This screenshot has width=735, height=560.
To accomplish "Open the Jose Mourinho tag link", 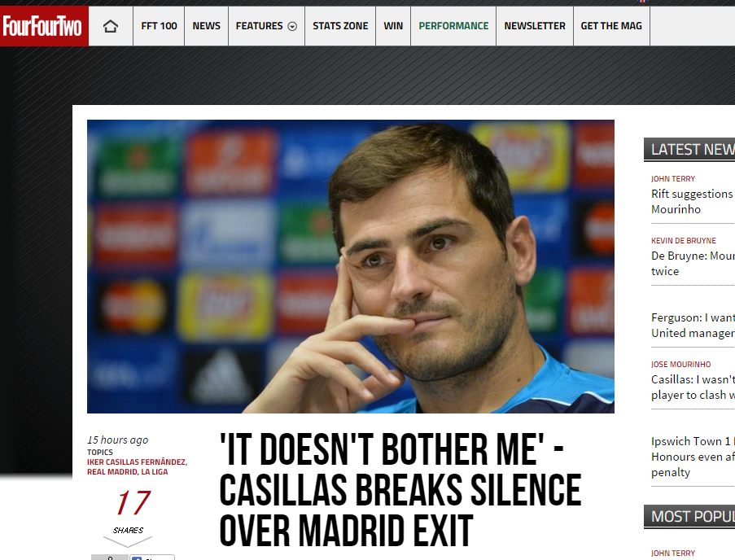I will 680,364.
